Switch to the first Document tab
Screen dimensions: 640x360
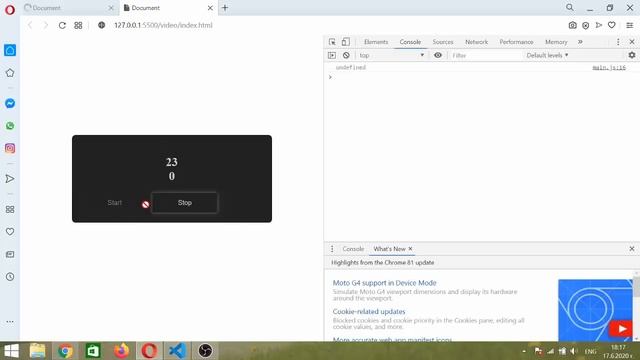69,8
